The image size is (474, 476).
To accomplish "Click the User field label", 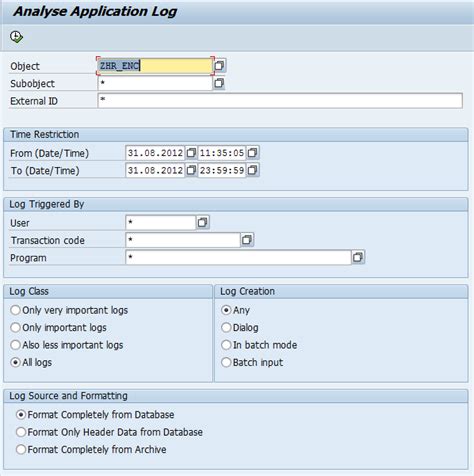I will point(20,223).
